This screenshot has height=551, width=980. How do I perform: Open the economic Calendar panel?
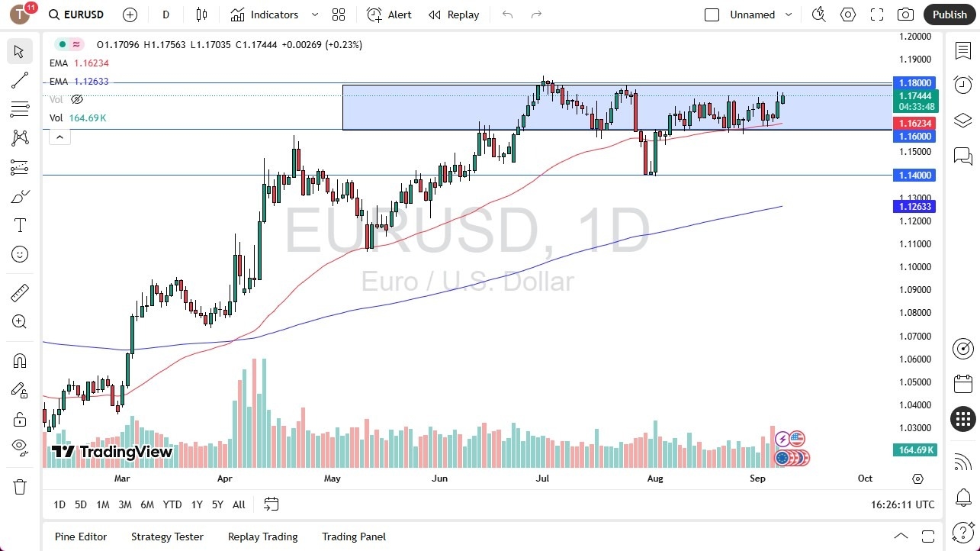tap(962, 384)
